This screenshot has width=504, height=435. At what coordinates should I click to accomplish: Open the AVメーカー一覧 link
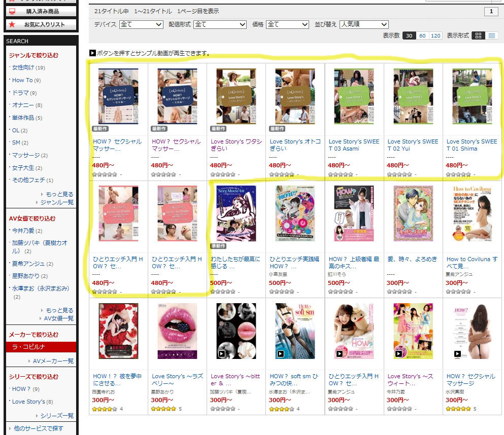tap(53, 361)
